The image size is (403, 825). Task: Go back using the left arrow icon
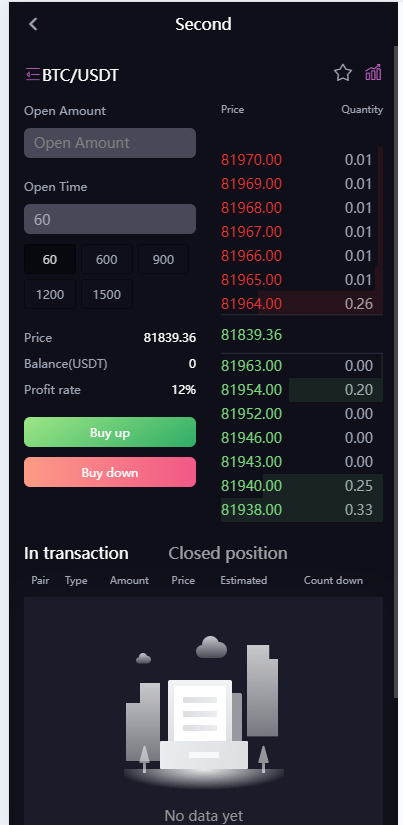[33, 24]
